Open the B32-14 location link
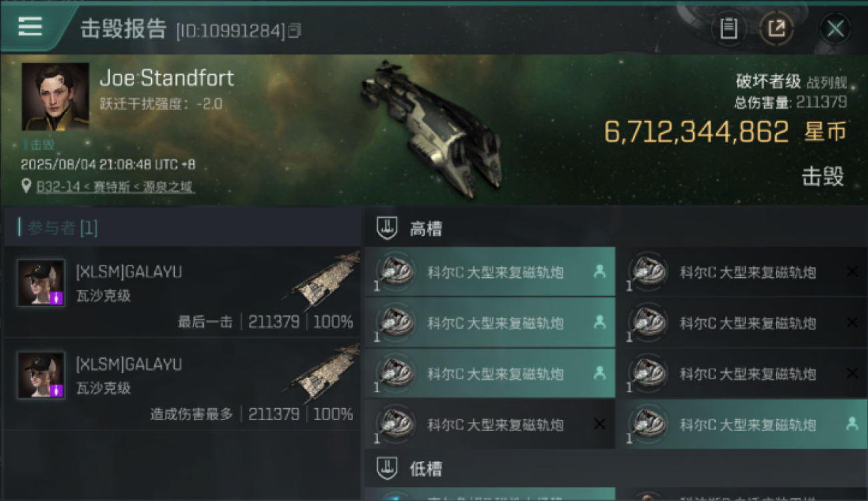Viewport: 868px width, 501px height. tap(116, 187)
